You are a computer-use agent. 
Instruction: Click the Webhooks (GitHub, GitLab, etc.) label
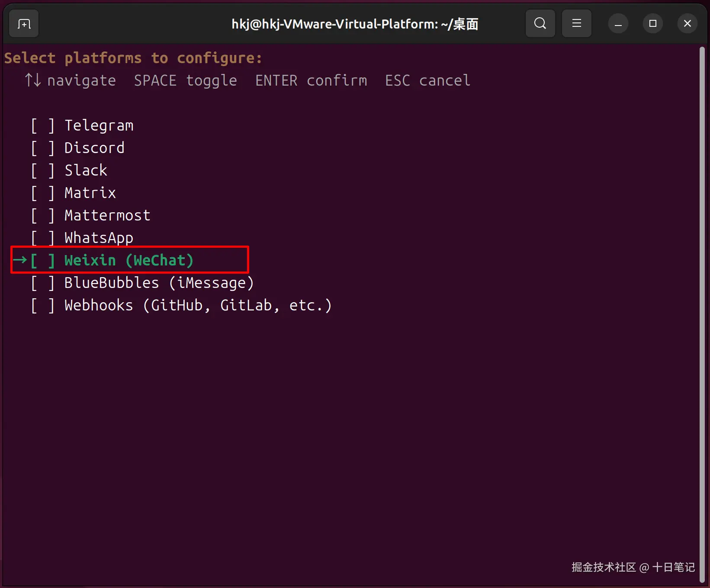click(198, 306)
